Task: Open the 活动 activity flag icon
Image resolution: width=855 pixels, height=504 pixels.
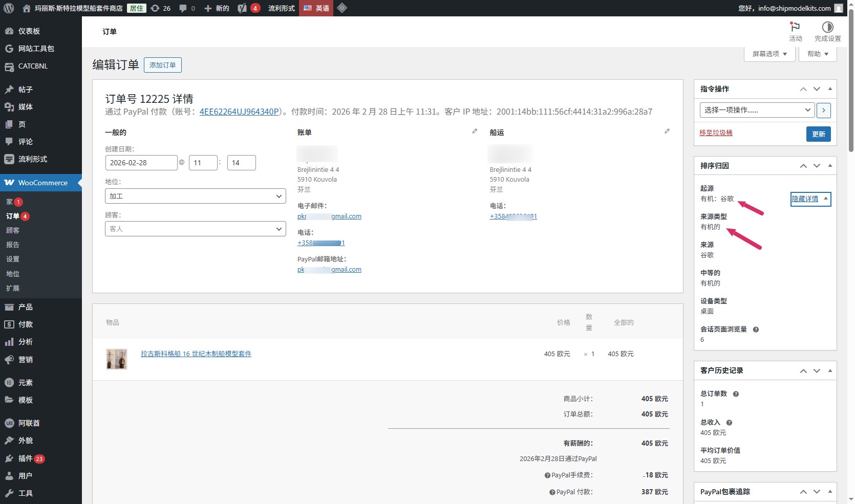Action: pos(795,27)
